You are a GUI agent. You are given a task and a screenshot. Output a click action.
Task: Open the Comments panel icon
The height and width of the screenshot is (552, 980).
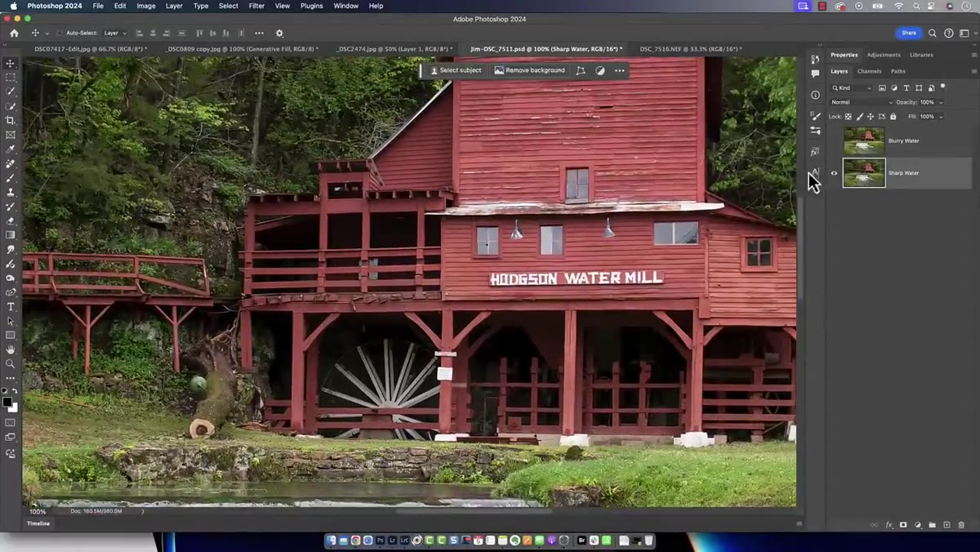coord(815,73)
